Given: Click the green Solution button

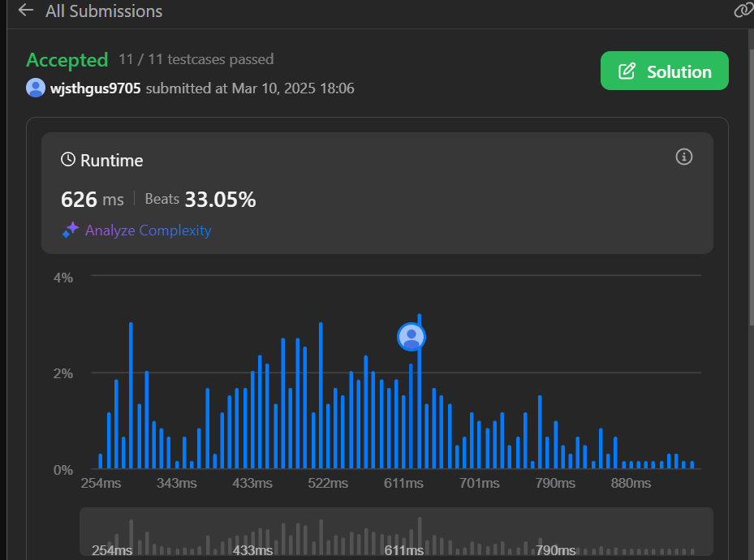Looking at the screenshot, I should click(x=664, y=71).
